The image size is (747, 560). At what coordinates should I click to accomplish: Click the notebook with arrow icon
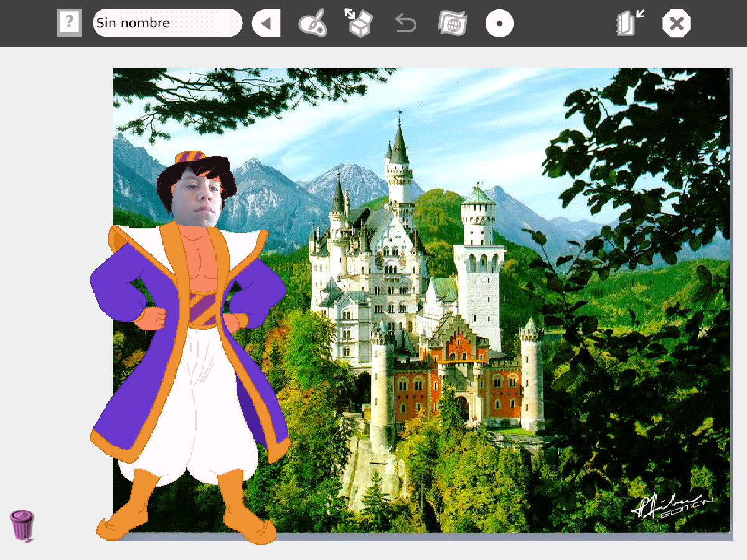click(630, 23)
